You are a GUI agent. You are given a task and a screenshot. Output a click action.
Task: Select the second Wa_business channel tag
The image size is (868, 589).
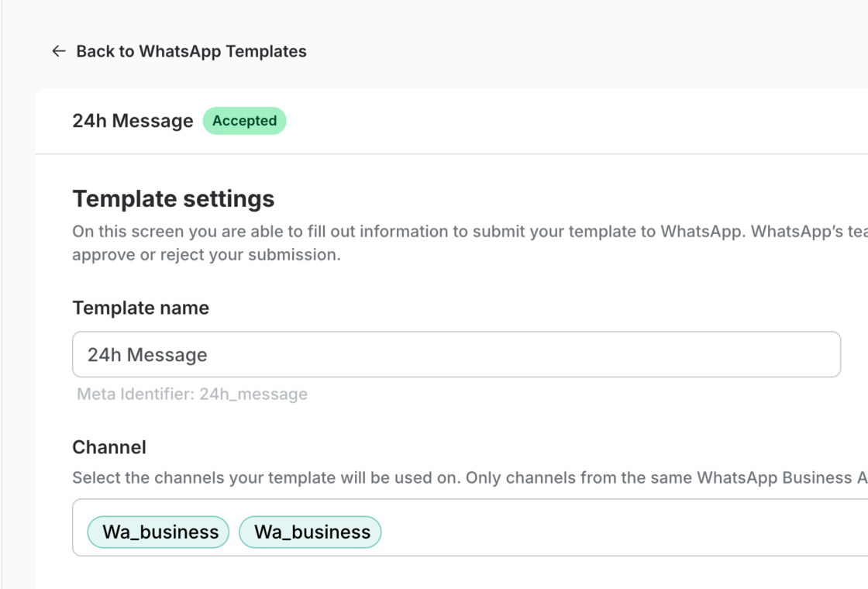coord(310,532)
